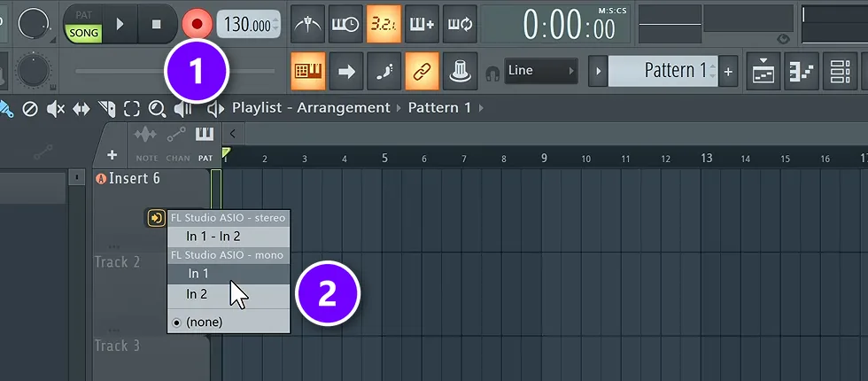Switch to the CHAN tab
Viewport: 868px width, 381px height.
(x=177, y=144)
